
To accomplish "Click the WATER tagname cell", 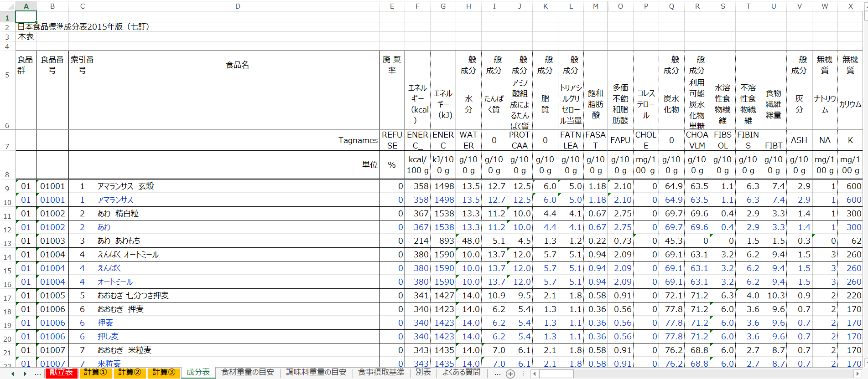I will (x=468, y=140).
